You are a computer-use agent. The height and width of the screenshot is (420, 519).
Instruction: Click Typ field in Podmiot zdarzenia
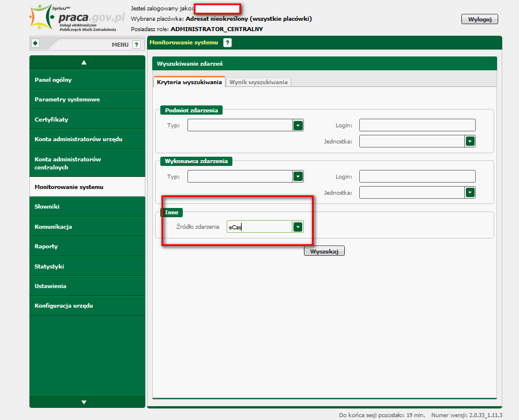[x=240, y=126]
